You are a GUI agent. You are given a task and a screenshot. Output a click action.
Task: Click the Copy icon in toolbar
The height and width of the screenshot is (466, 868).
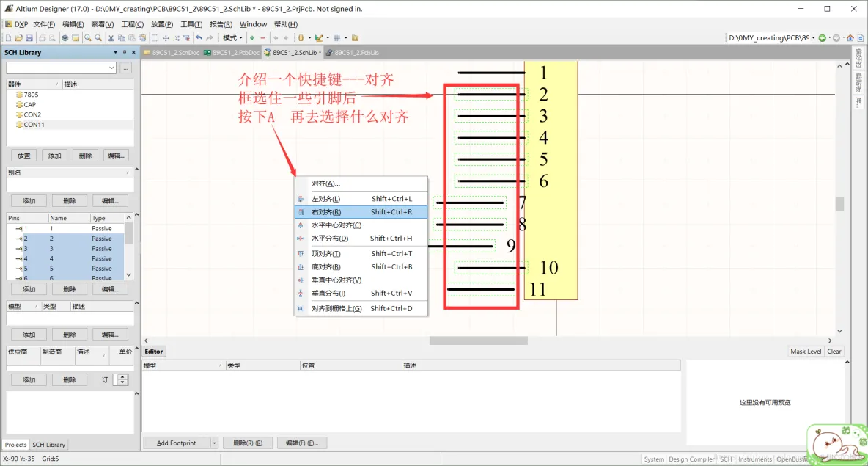(x=121, y=38)
